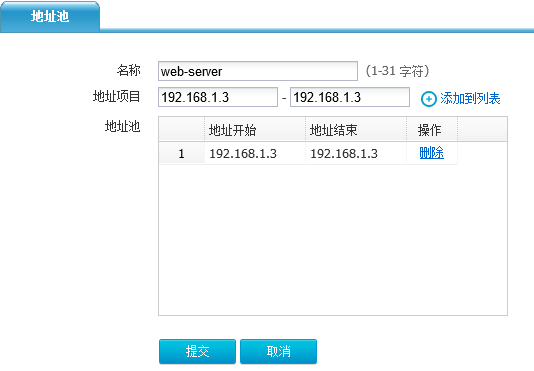Click the plus icon beside 添加到列表
This screenshot has width=534, height=371.
click(428, 99)
